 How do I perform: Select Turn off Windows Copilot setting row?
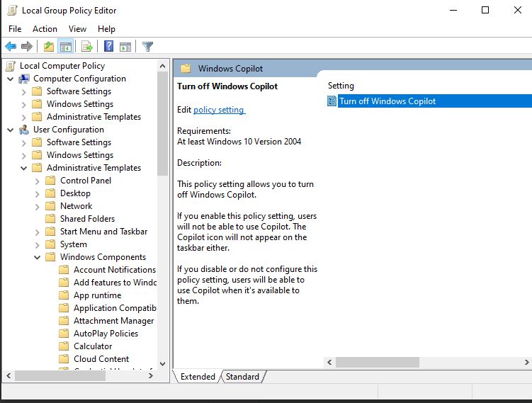coord(429,101)
